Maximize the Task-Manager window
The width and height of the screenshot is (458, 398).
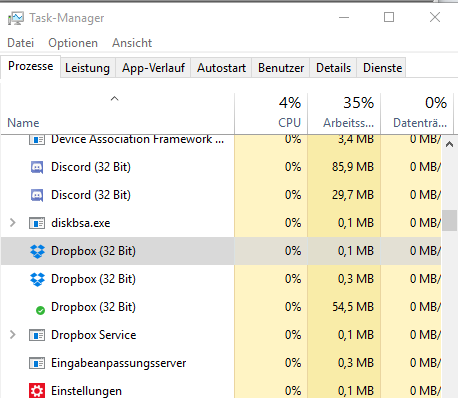(x=389, y=17)
